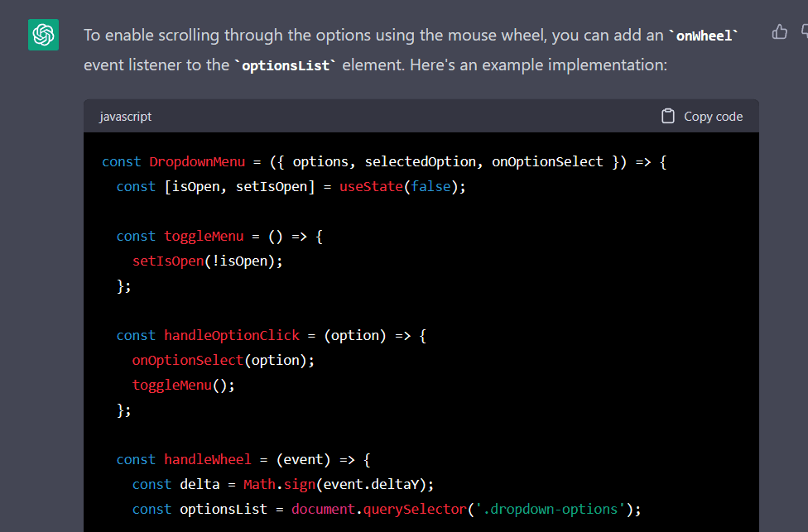Click the handleWheel function name
This screenshot has width=808, height=532.
pyautogui.click(x=207, y=459)
